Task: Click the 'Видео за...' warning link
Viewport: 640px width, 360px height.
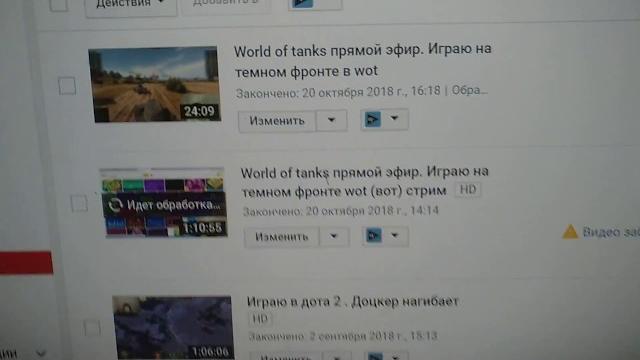Action: [x=611, y=232]
